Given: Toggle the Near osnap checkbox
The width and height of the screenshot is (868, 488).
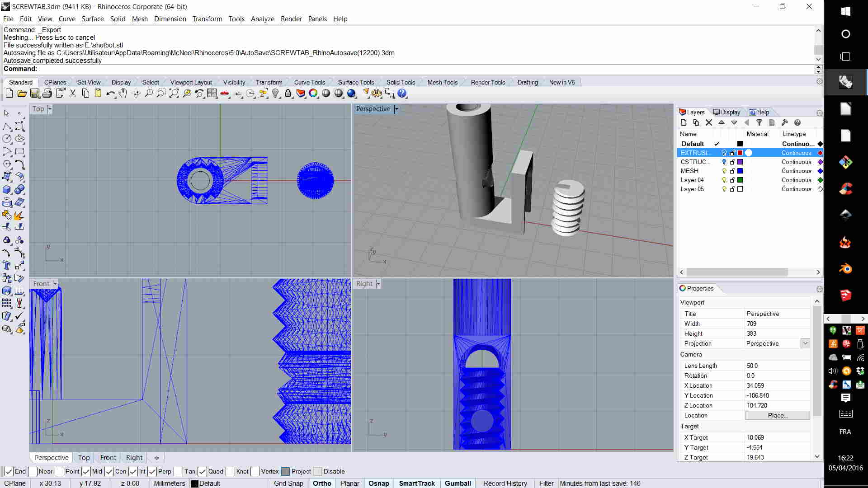Looking at the screenshot, I should [33, 471].
